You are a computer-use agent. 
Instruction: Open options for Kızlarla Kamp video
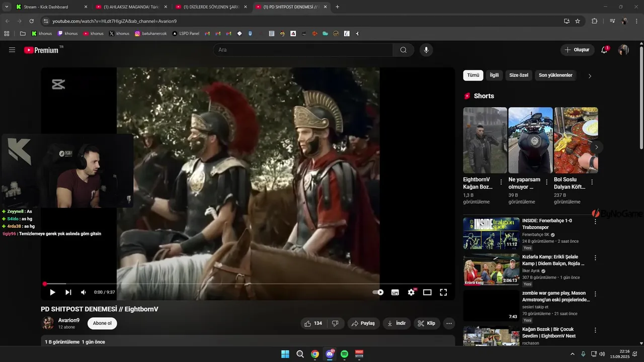[595, 257]
